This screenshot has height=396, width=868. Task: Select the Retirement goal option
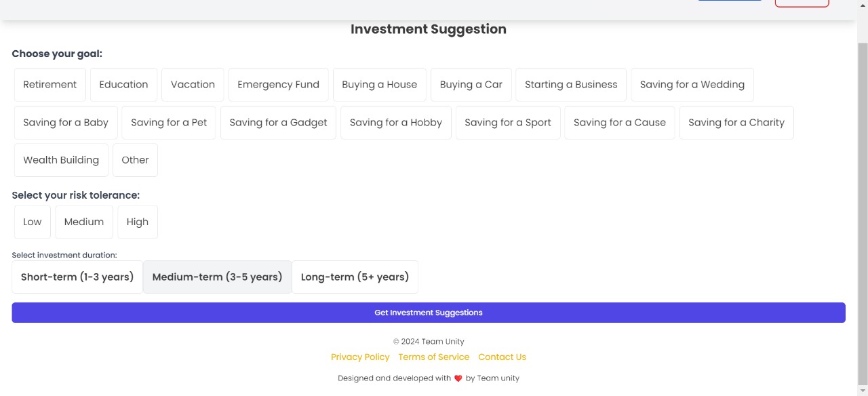click(x=50, y=85)
